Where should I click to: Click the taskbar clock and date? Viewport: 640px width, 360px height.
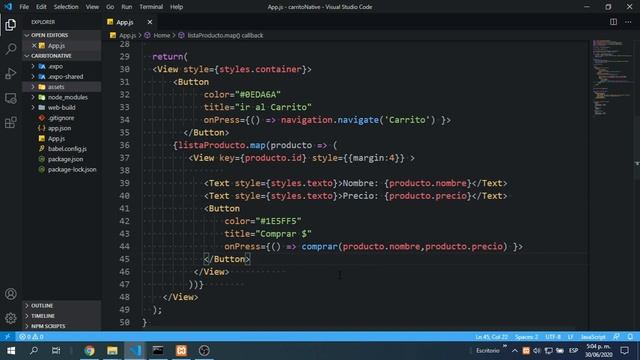(598, 351)
